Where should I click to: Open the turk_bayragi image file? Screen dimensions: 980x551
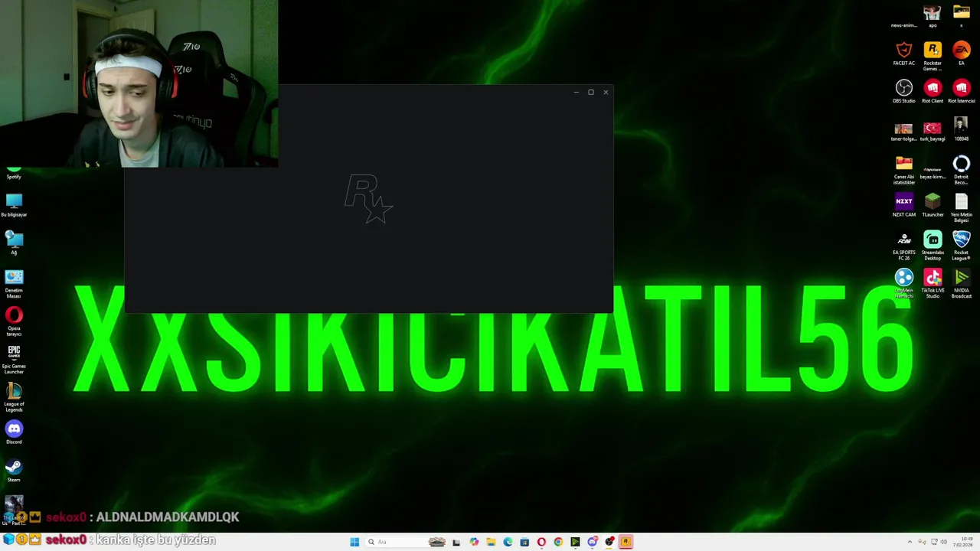tap(933, 131)
